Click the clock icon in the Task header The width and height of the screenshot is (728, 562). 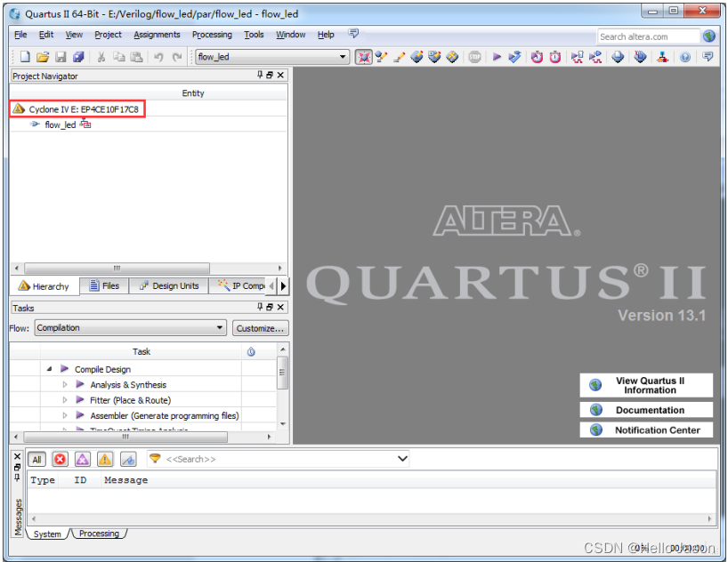point(251,351)
